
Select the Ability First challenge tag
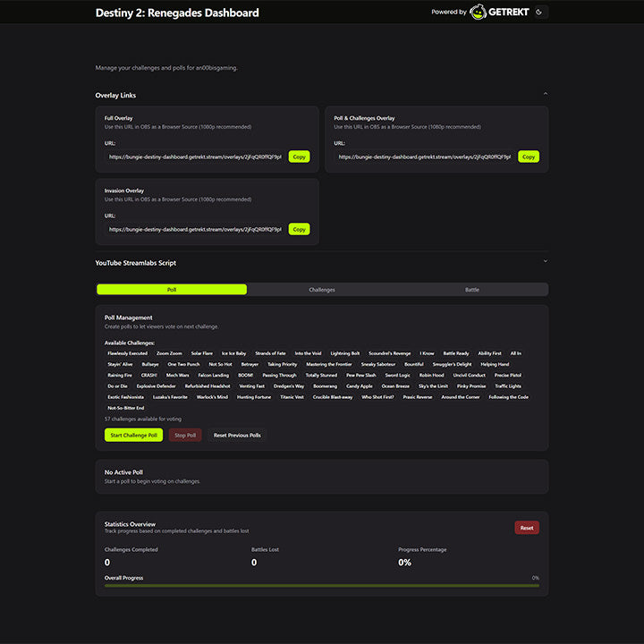[x=489, y=353]
